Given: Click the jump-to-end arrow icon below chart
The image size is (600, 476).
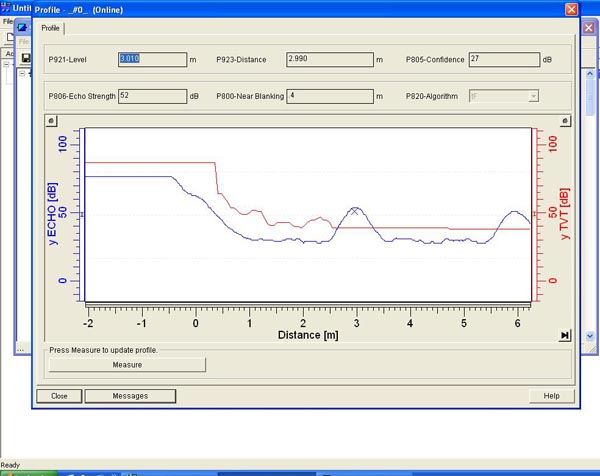Looking at the screenshot, I should 564,336.
